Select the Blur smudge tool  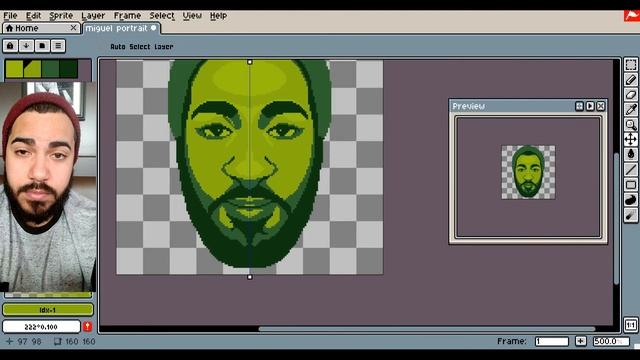point(631,215)
